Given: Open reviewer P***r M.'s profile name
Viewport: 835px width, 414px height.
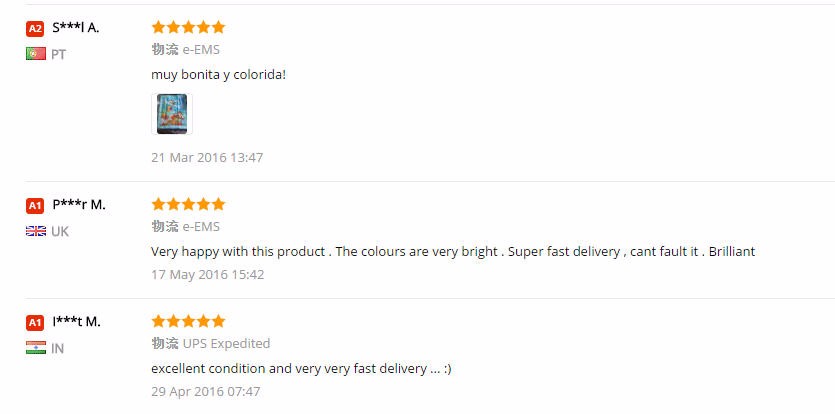Looking at the screenshot, I should pyautogui.click(x=78, y=205).
